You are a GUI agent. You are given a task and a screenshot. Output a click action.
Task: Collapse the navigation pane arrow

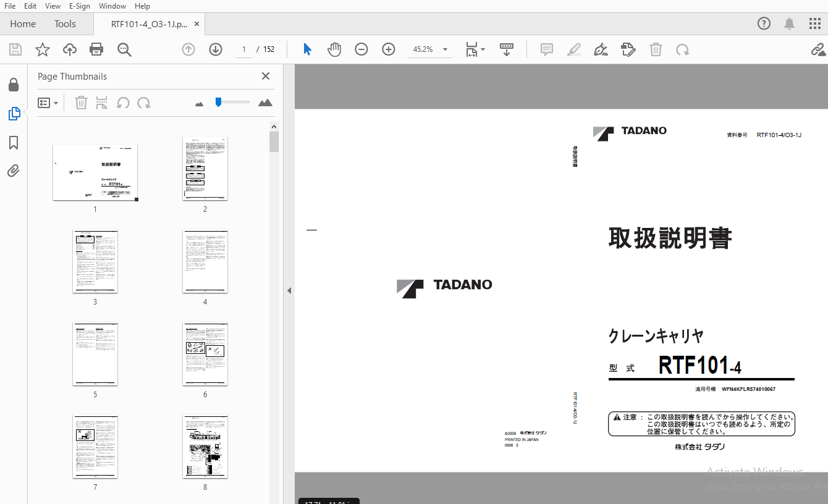289,290
